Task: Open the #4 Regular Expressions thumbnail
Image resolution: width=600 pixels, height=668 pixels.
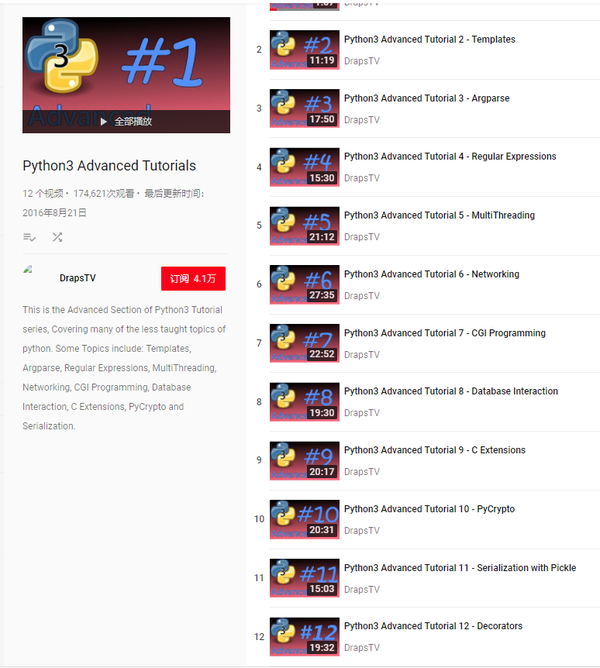Action: pos(305,167)
